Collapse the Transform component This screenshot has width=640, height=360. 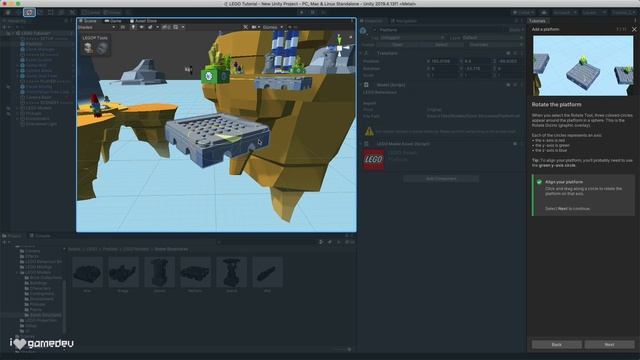pyautogui.click(x=361, y=53)
